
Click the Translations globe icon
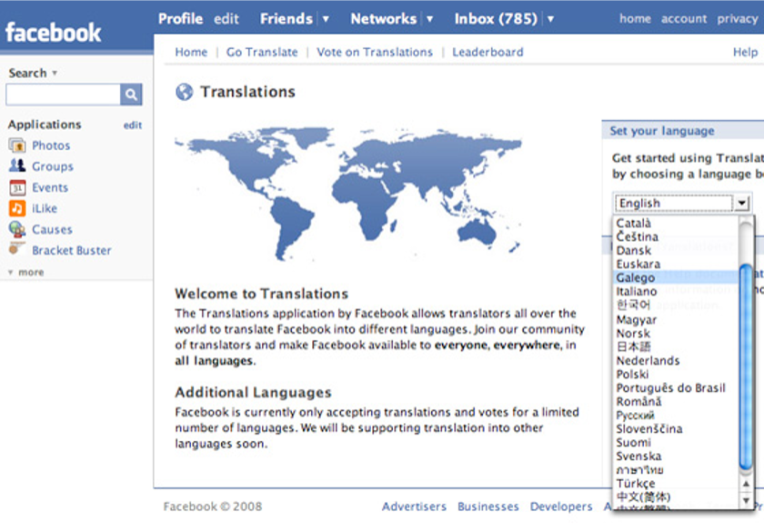[184, 92]
